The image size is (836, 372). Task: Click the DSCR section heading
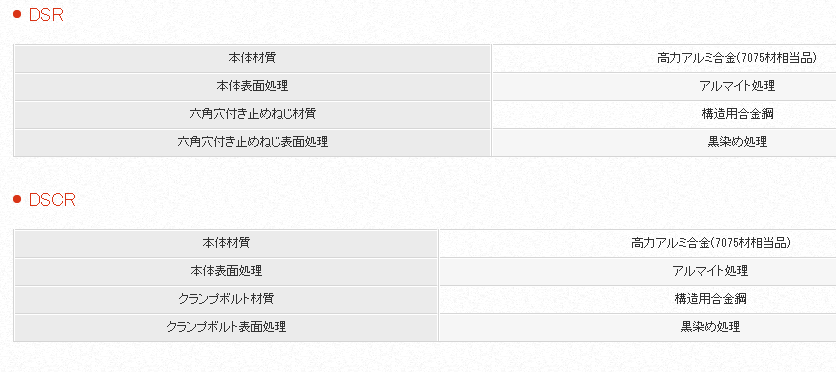coord(52,200)
